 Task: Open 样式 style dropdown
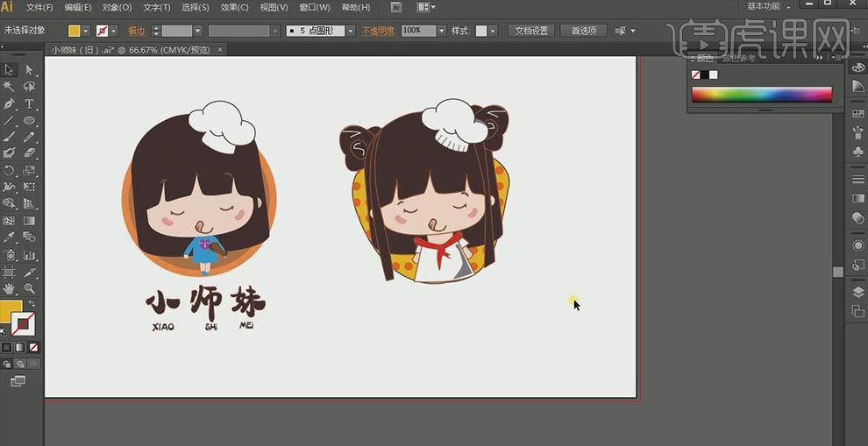click(493, 31)
